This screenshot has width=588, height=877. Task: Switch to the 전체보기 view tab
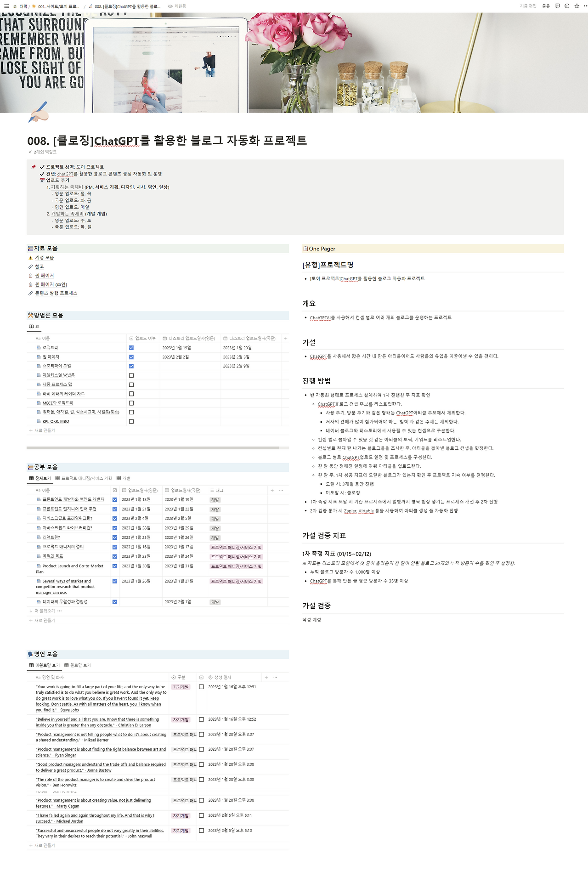coord(40,478)
